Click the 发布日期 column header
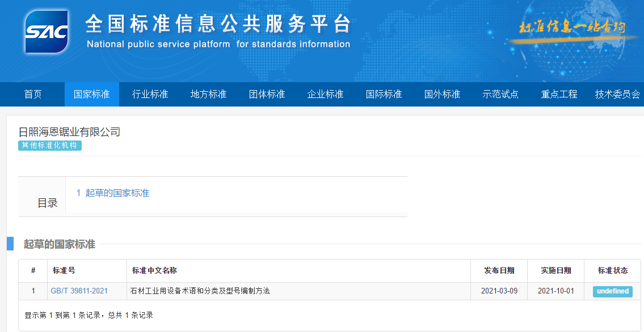The width and height of the screenshot is (644, 332). (499, 270)
